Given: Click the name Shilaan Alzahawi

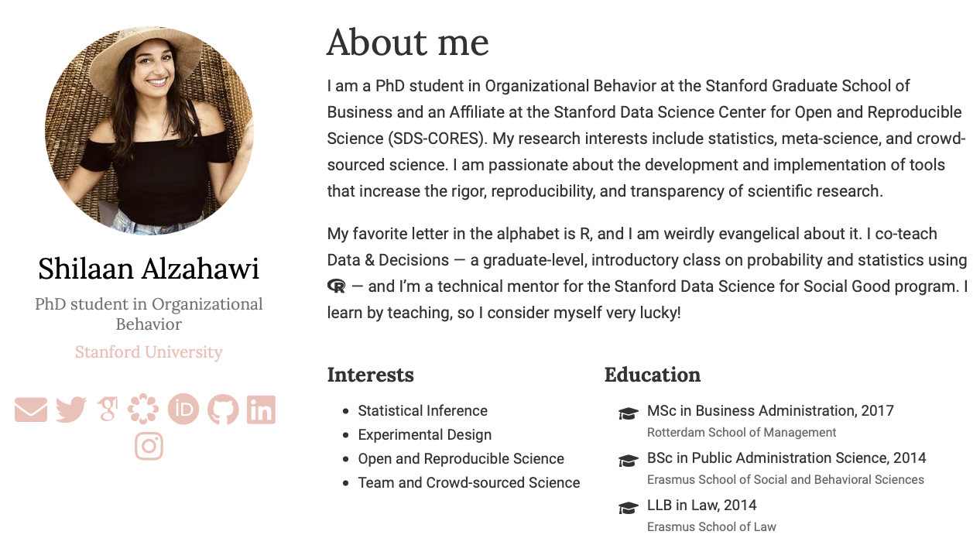Looking at the screenshot, I should 149,269.
